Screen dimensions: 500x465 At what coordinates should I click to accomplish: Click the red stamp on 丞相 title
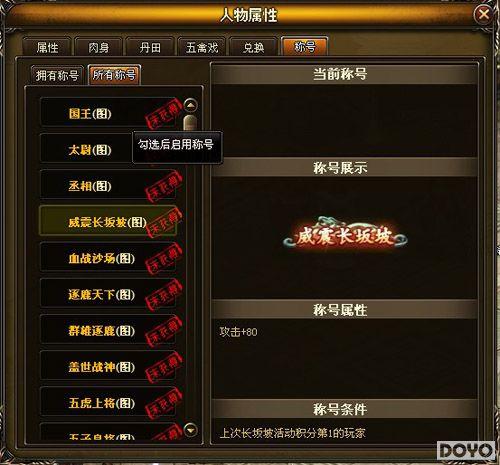click(164, 187)
